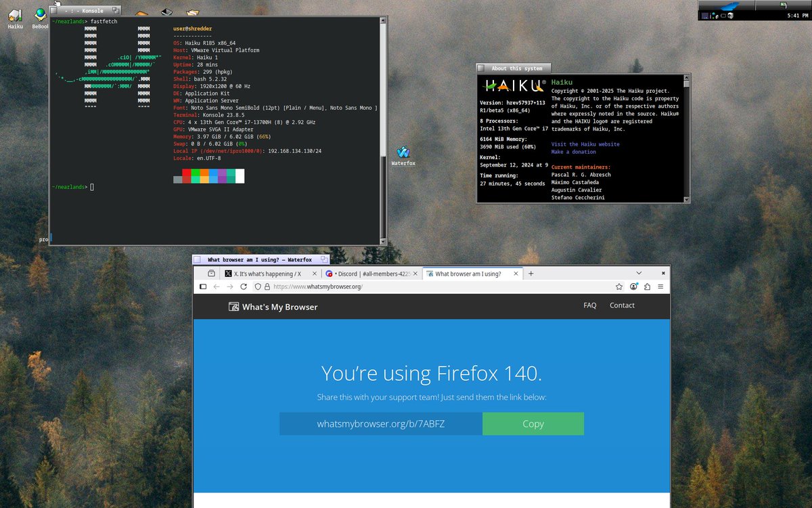Click the Make a donation link

[x=574, y=152]
